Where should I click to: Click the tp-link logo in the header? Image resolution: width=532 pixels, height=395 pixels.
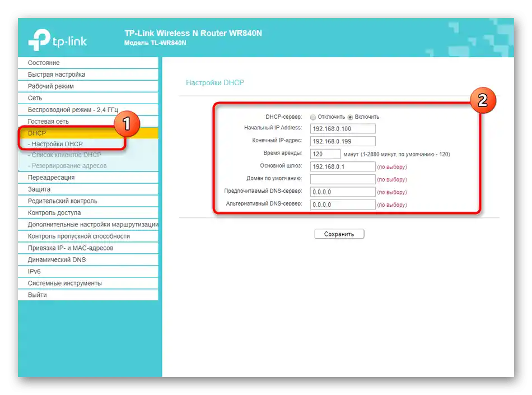pos(58,40)
